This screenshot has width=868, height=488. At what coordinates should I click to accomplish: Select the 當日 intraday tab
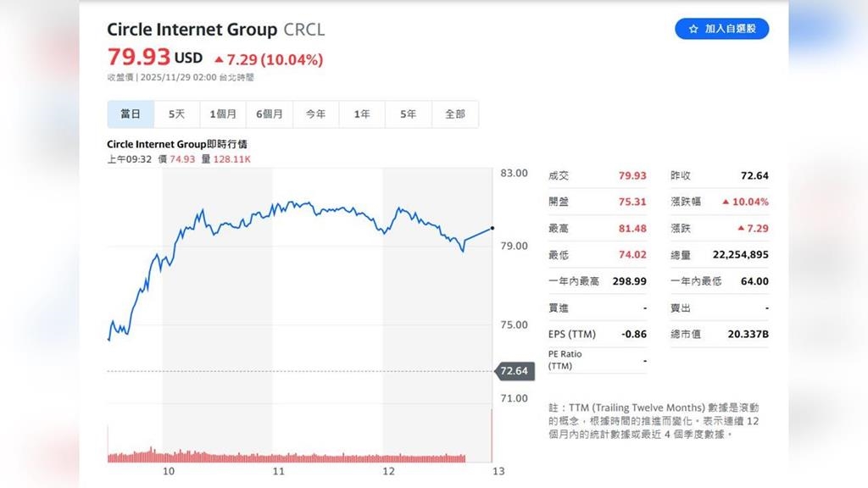(x=131, y=114)
